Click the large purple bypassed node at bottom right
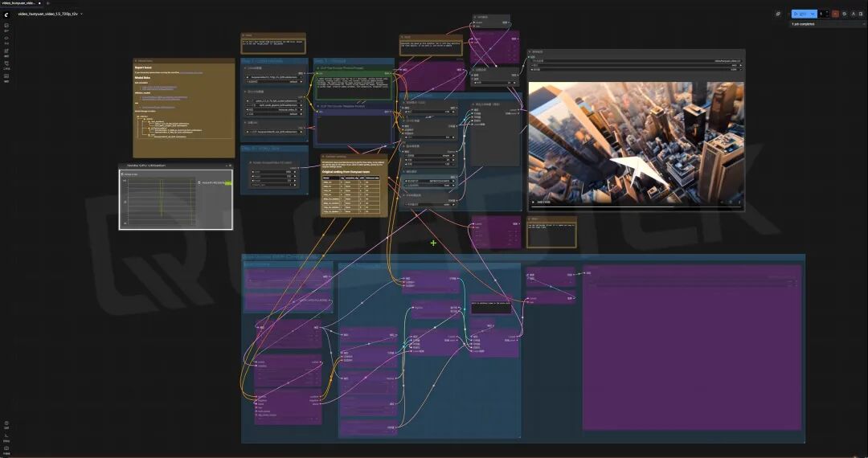 691,347
